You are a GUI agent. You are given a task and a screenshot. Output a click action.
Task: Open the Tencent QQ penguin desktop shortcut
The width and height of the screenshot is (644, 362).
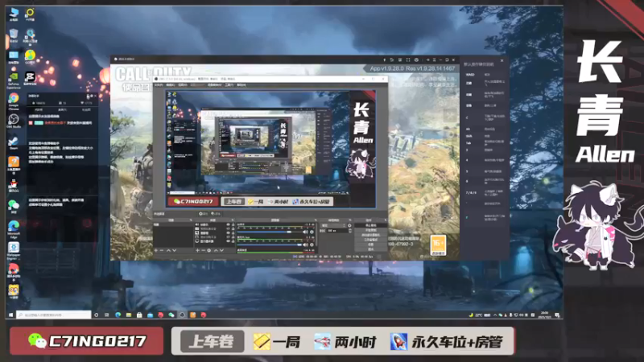pos(14,185)
